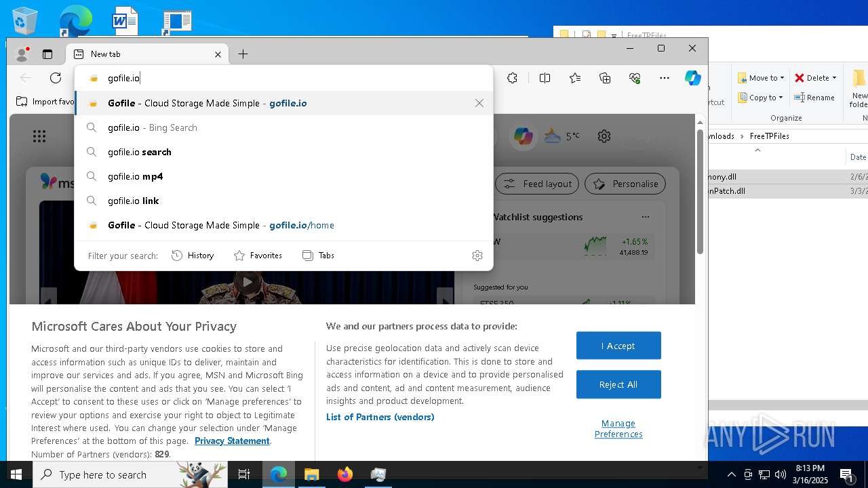The width and height of the screenshot is (868, 488).
Task: Choose the gofile.io mp4 suggestion
Action: click(283, 176)
